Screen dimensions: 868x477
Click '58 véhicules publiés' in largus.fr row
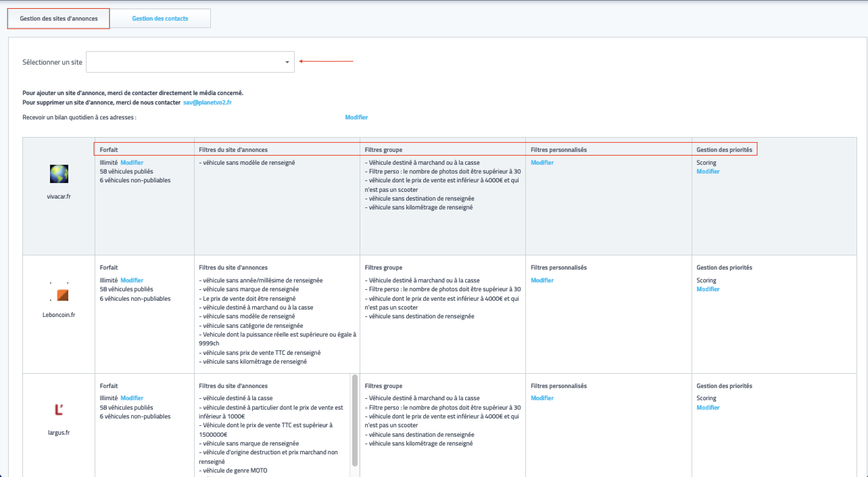(x=126, y=408)
